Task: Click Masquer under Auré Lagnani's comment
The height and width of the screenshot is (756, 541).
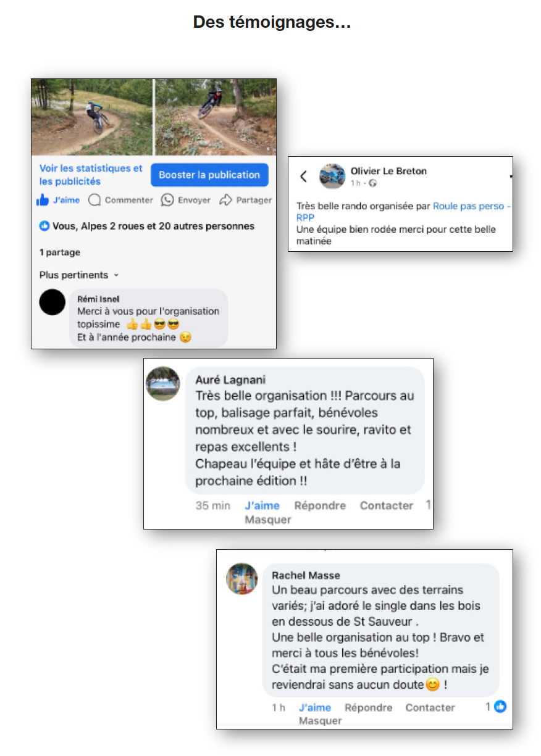Action: pyautogui.click(x=267, y=520)
